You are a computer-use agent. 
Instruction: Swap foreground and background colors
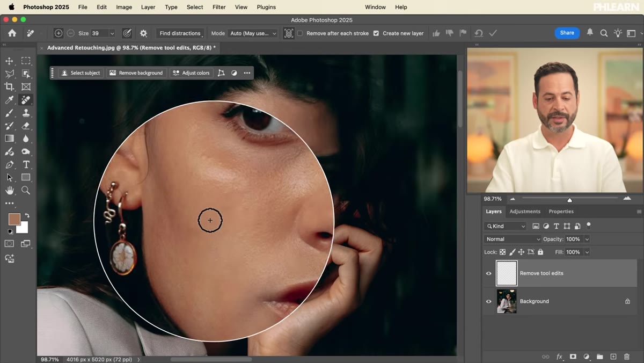coord(27,216)
